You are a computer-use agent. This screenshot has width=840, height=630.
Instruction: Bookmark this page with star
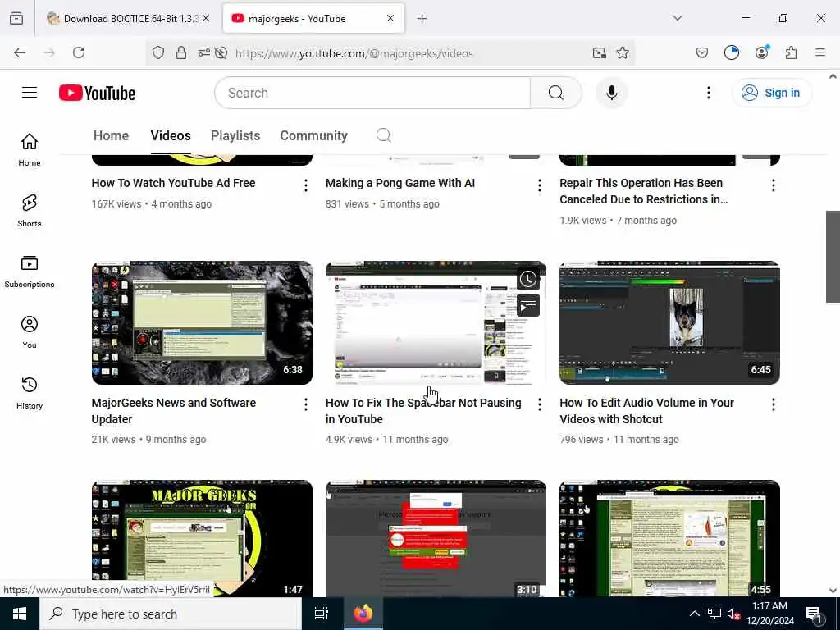[x=622, y=52]
